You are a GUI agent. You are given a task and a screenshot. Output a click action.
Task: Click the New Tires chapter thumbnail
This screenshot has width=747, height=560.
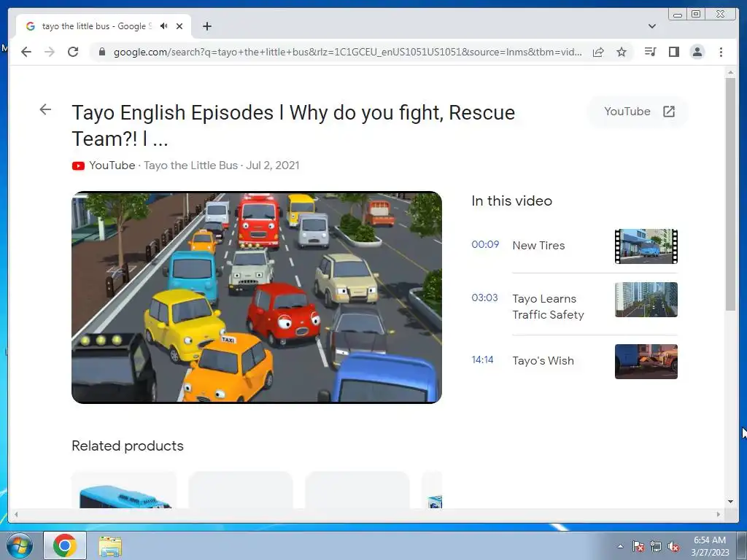pyautogui.click(x=646, y=246)
